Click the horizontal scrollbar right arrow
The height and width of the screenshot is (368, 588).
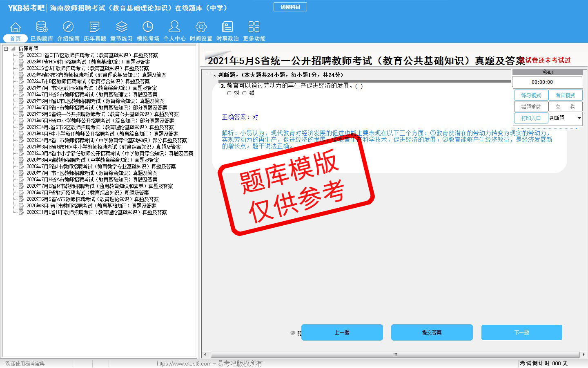tap(584, 355)
